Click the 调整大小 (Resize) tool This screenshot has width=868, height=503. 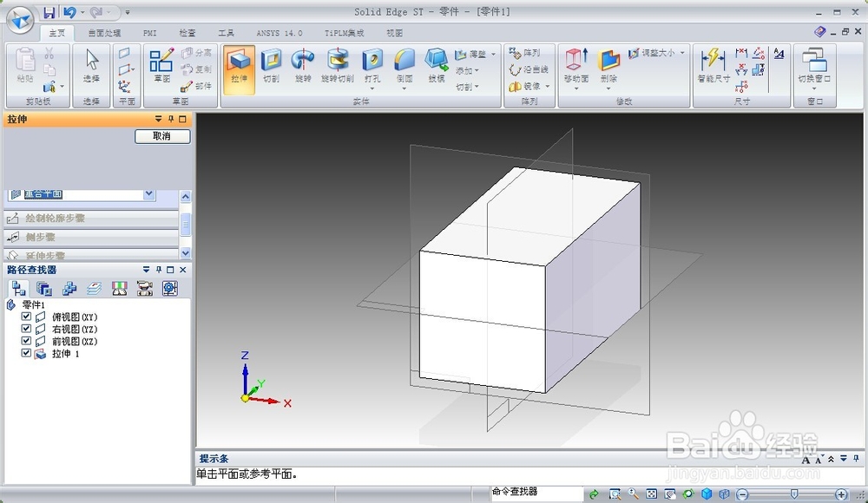pyautogui.click(x=652, y=53)
